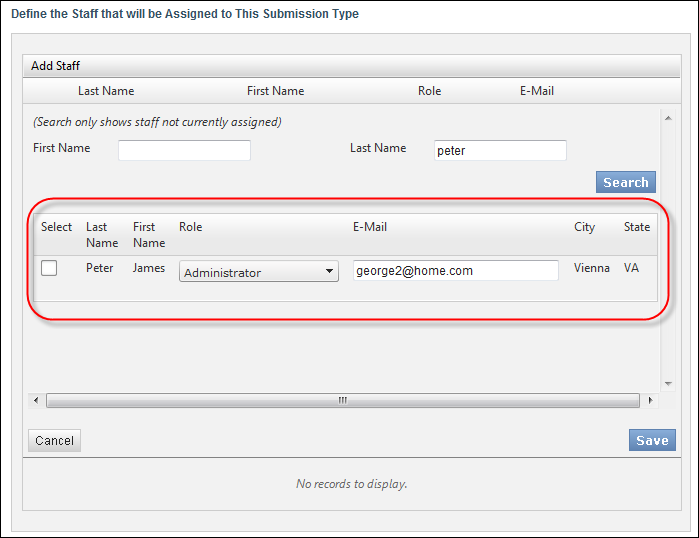Click the Last Name field containing peter

500,150
